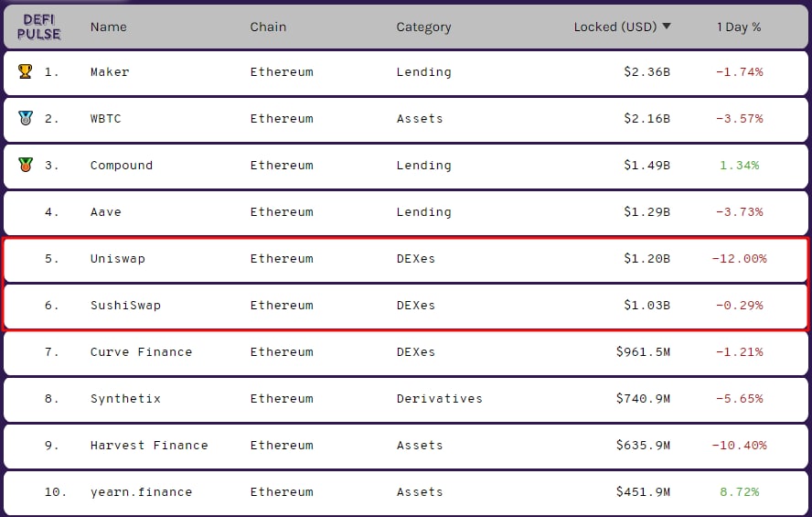Click the Curve Finance entry
The width and height of the screenshot is (812, 517).
pos(141,351)
